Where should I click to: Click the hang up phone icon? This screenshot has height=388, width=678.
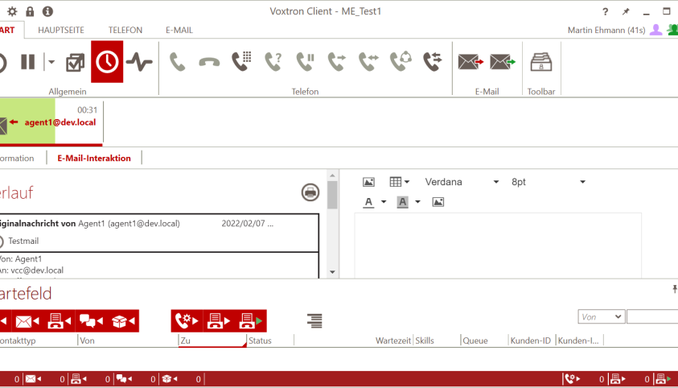coord(209,63)
